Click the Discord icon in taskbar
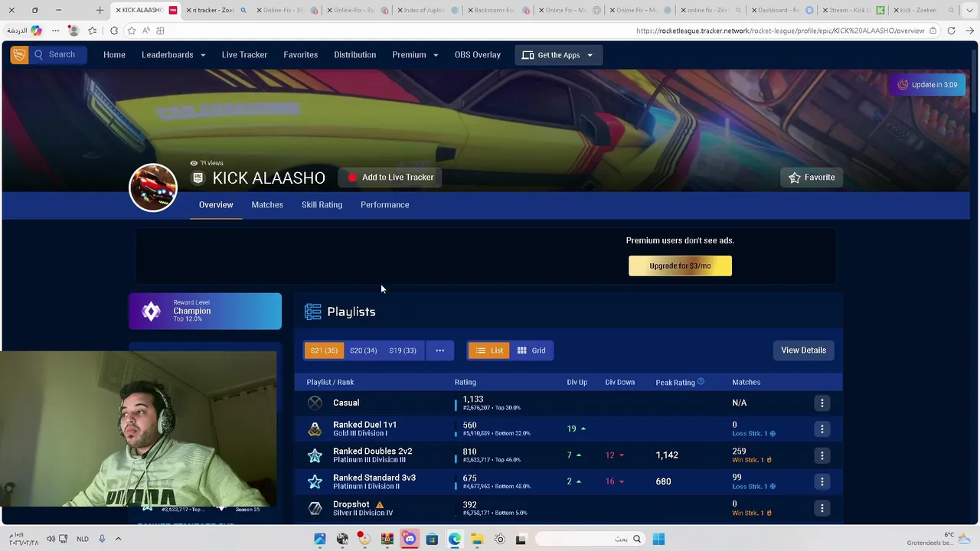The height and width of the screenshot is (551, 980). [x=410, y=540]
